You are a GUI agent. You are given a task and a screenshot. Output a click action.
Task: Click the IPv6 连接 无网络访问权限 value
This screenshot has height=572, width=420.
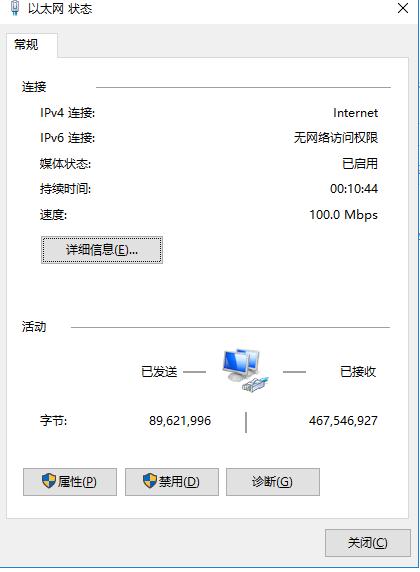[336, 138]
